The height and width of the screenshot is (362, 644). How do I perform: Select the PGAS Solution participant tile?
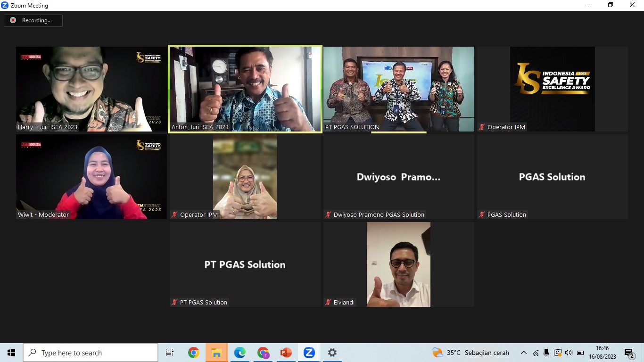point(553,177)
